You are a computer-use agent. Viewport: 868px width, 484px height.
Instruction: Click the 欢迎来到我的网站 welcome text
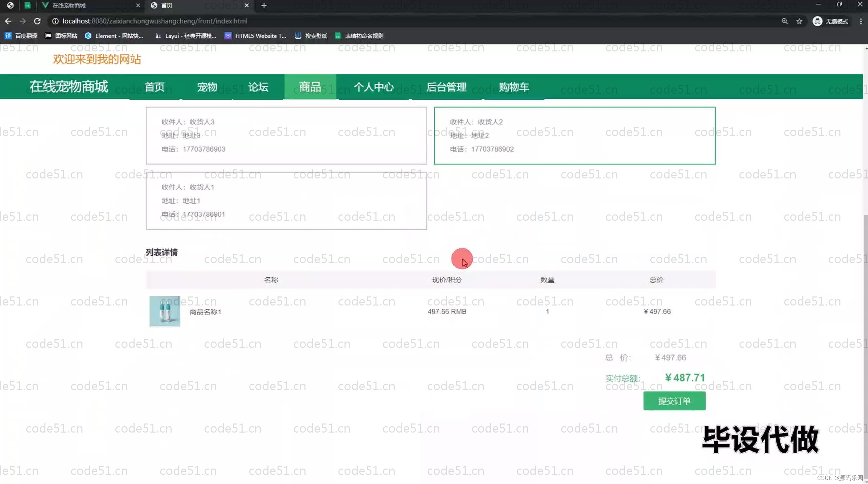tap(97, 59)
